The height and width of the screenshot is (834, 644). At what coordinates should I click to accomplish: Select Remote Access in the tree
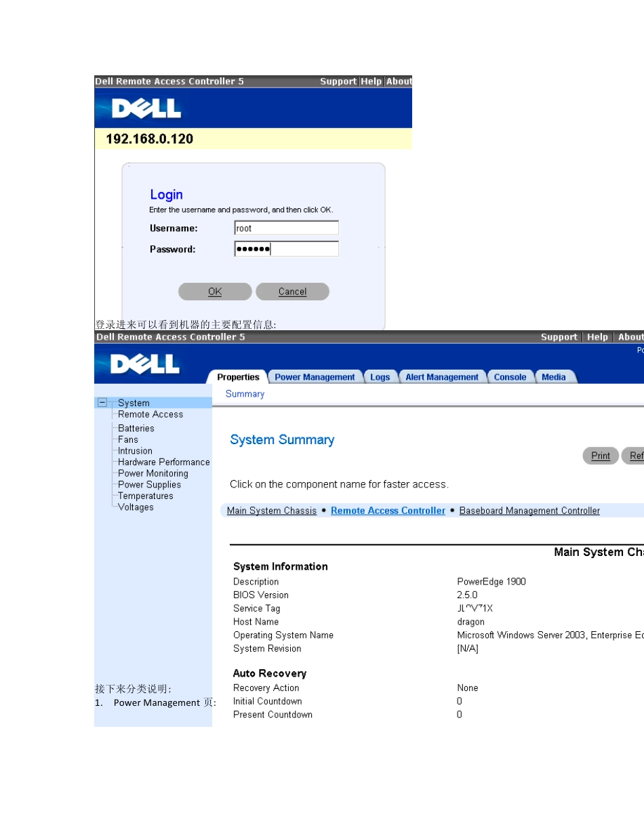click(150, 414)
